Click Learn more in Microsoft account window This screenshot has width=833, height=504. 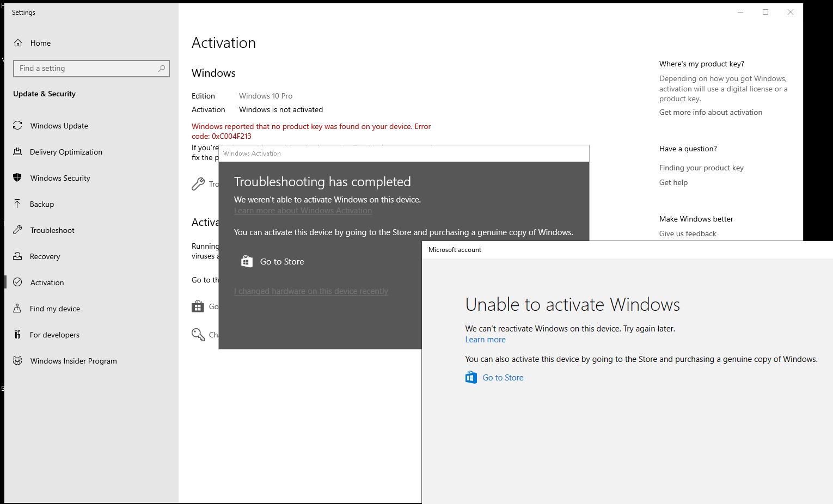point(485,340)
